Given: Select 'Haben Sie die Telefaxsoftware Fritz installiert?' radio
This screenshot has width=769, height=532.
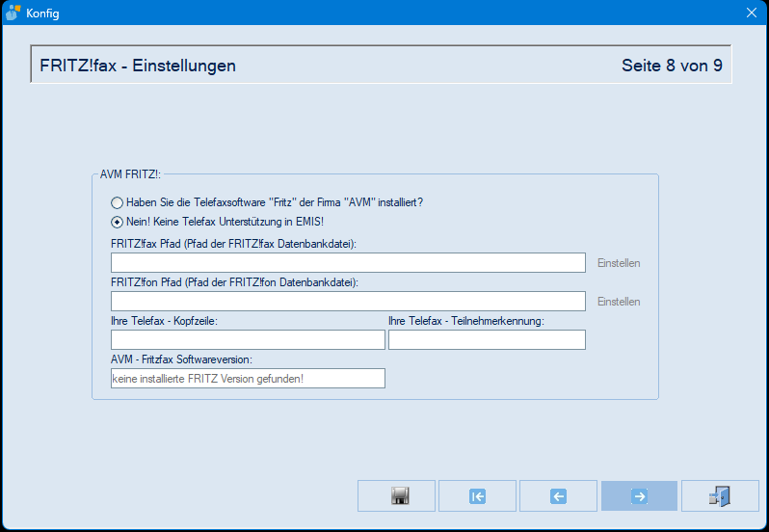Looking at the screenshot, I should (x=117, y=202).
